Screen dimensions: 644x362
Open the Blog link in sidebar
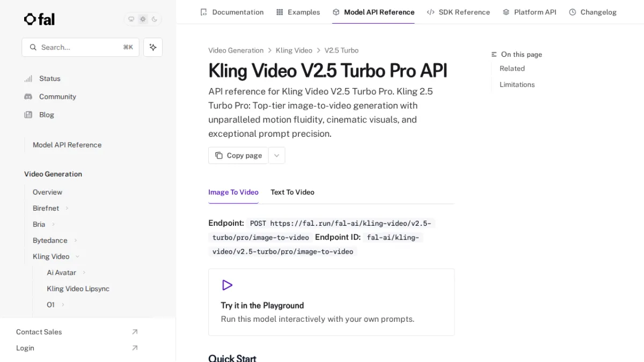tap(47, 115)
